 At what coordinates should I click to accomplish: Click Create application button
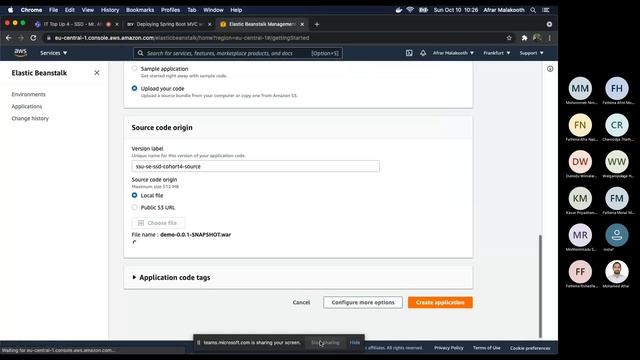click(440, 302)
